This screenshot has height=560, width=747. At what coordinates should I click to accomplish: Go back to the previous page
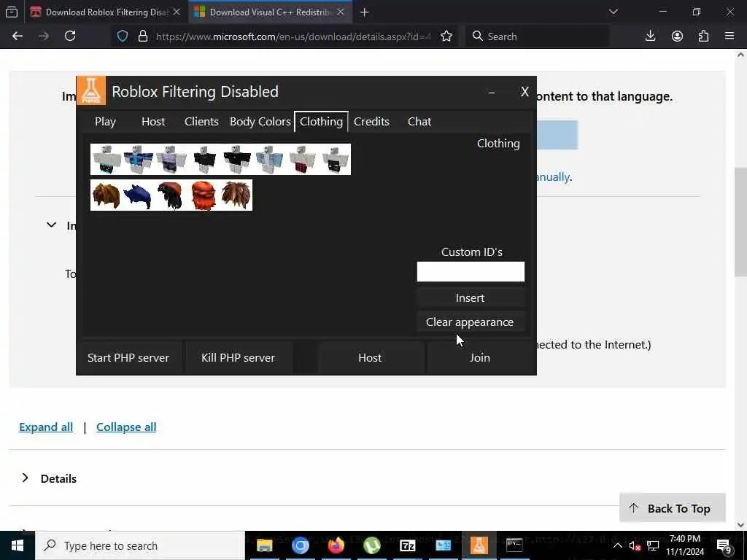click(18, 36)
